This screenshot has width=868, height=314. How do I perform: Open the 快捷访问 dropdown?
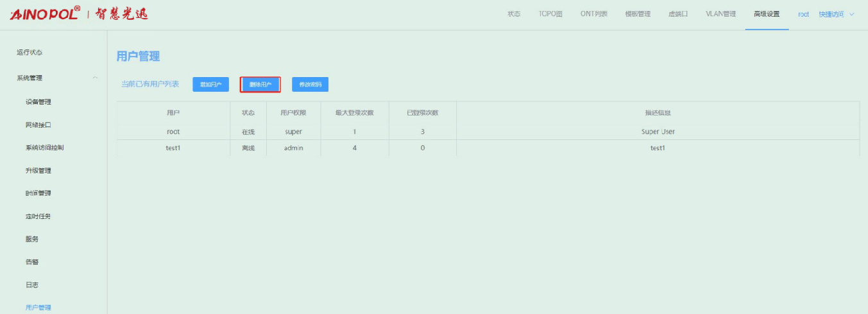pyautogui.click(x=837, y=14)
